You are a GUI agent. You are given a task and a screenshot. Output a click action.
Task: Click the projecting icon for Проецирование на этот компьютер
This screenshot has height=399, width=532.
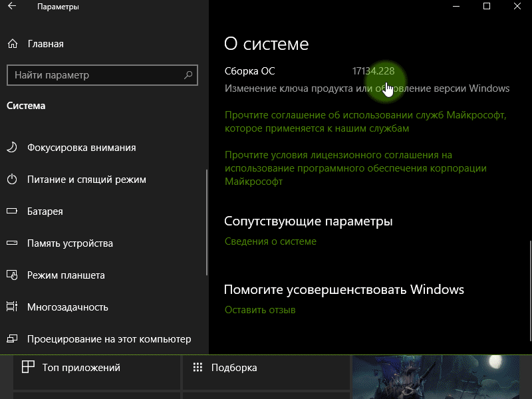pos(12,338)
